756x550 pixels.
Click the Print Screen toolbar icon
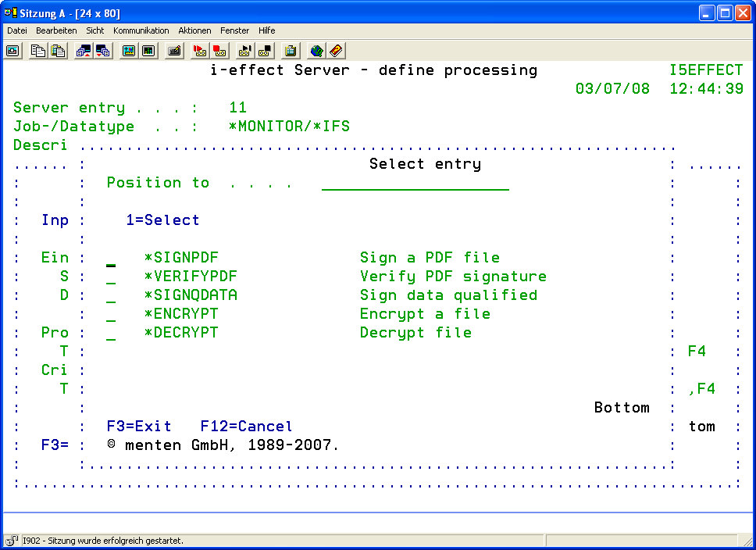(13, 51)
